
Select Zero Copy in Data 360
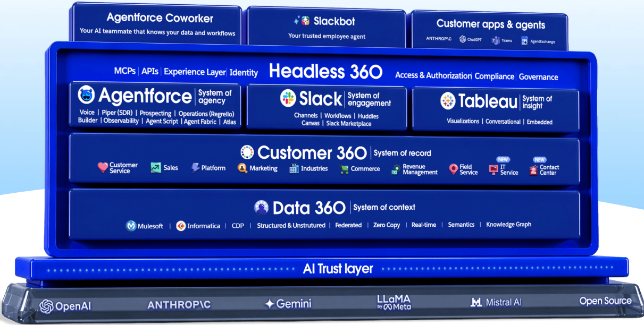387,225
